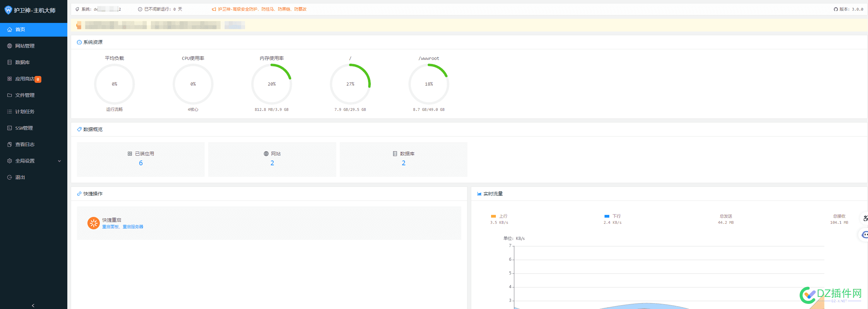Click the 8.7 GB/49.0 GB disk value

(x=429, y=110)
